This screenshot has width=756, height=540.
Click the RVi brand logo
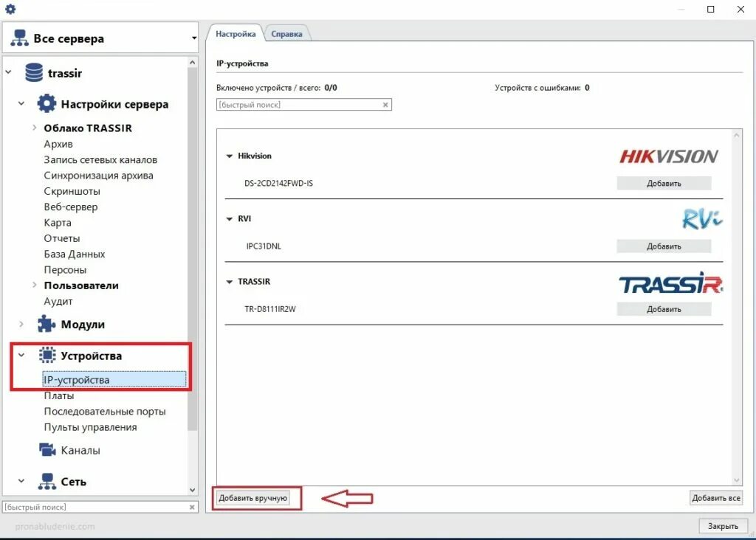(702, 219)
